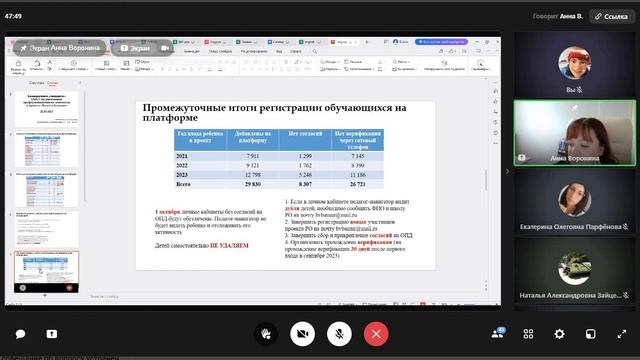Viewport: 640px width, 360px height.
Task: Toggle the microphone mute button
Action: click(339, 334)
